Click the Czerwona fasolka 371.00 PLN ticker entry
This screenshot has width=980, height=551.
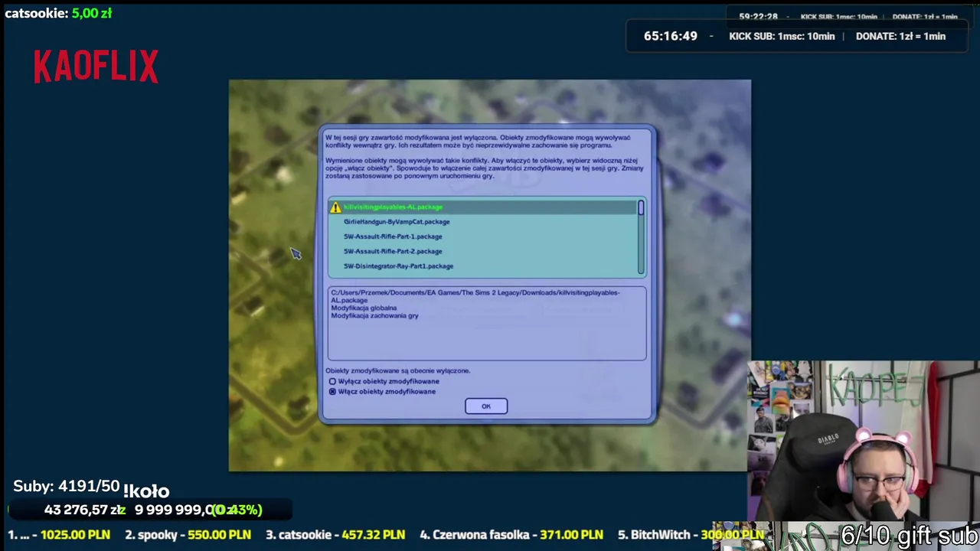511,535
